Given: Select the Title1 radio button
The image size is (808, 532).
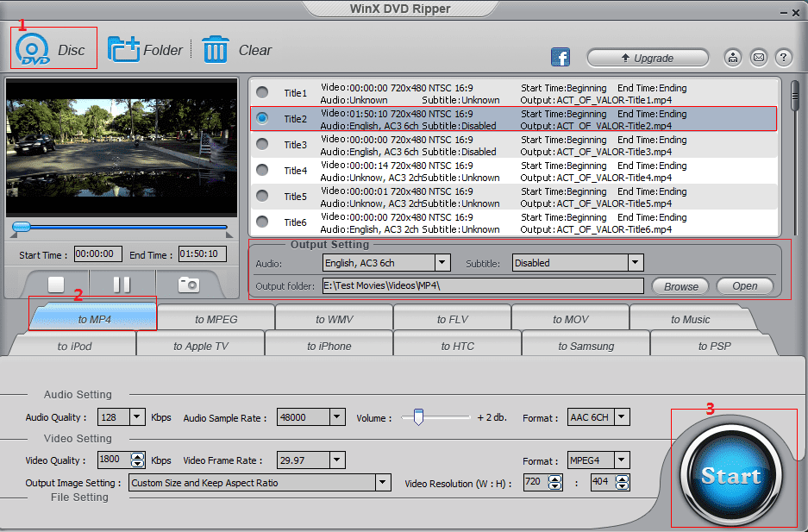Looking at the screenshot, I should click(262, 92).
